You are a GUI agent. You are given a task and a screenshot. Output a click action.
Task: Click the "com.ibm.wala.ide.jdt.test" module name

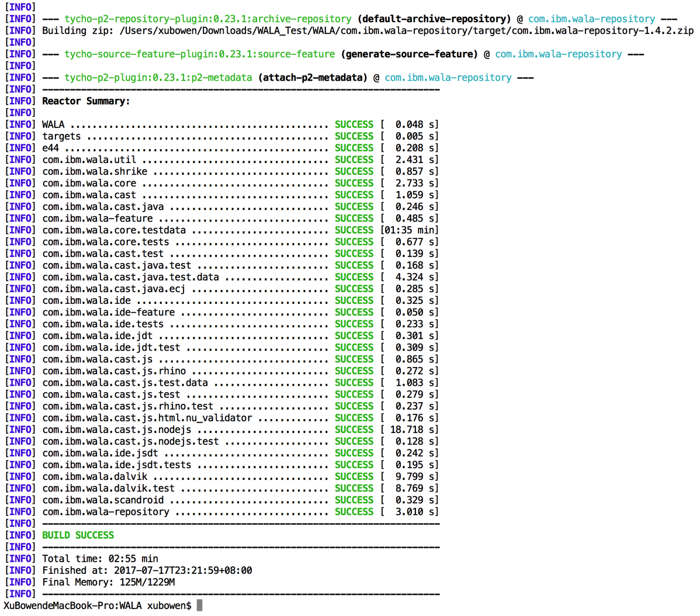(x=111, y=348)
